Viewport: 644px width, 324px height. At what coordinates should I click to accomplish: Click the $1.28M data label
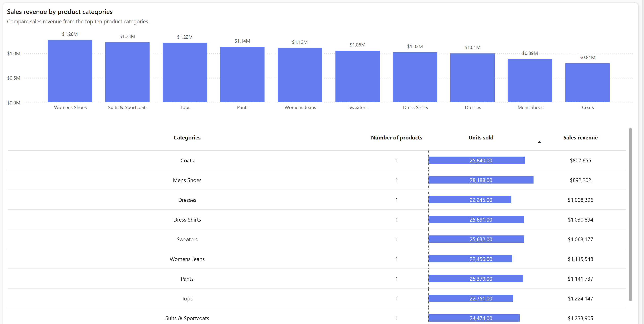pos(70,34)
